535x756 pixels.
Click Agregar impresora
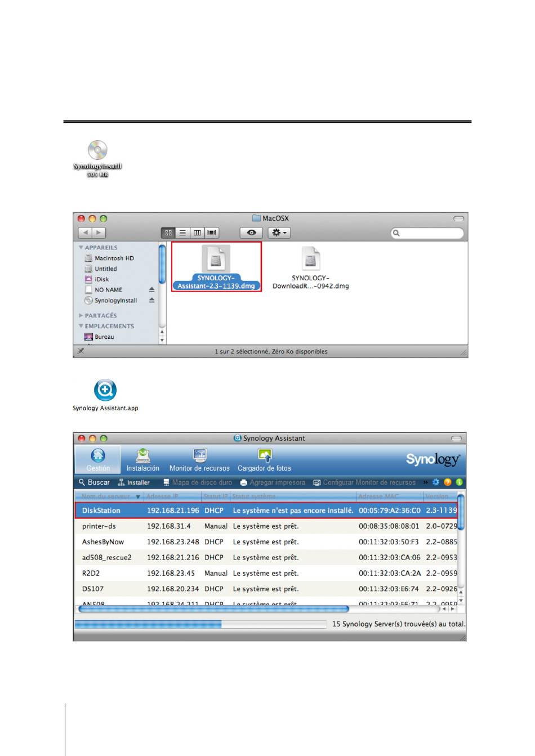point(273,482)
